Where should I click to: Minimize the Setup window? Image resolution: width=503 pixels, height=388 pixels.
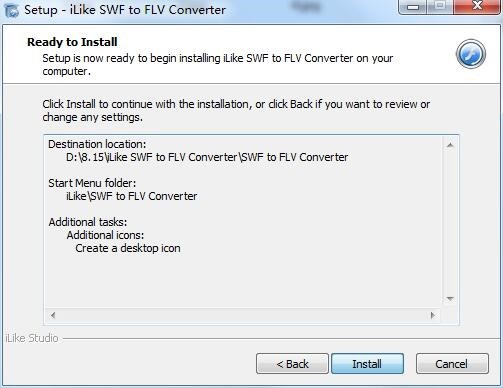point(413,7)
